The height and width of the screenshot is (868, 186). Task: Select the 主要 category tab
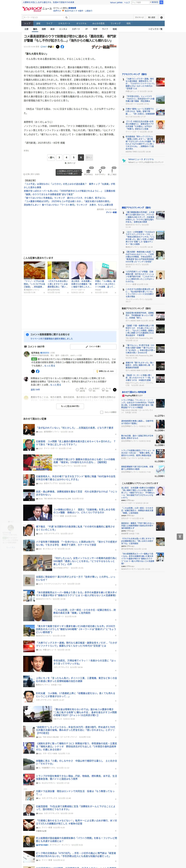(x=26, y=29)
